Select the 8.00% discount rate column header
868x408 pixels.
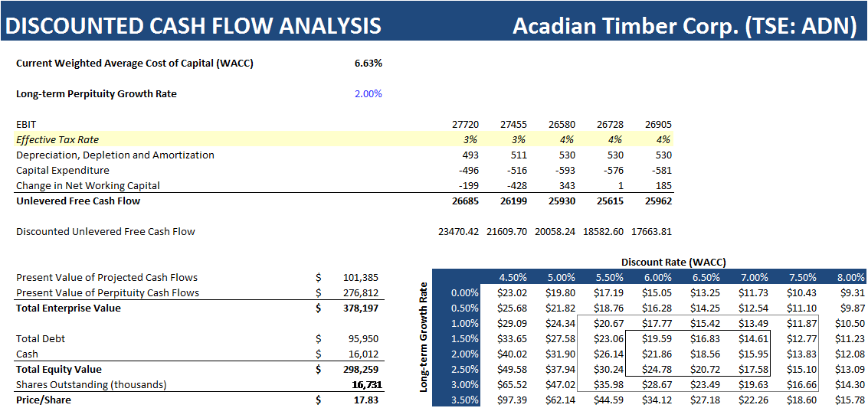tap(851, 278)
